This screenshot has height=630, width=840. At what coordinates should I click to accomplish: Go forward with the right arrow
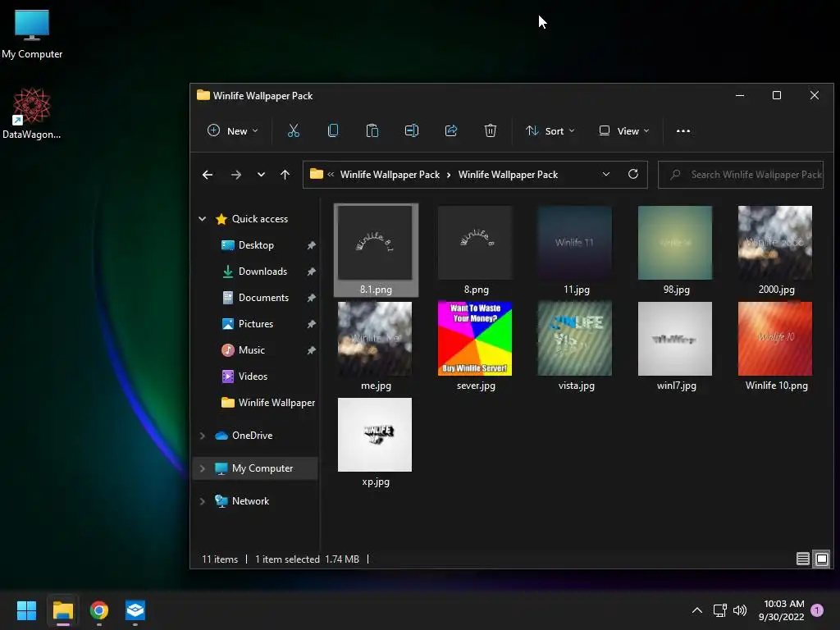(235, 175)
